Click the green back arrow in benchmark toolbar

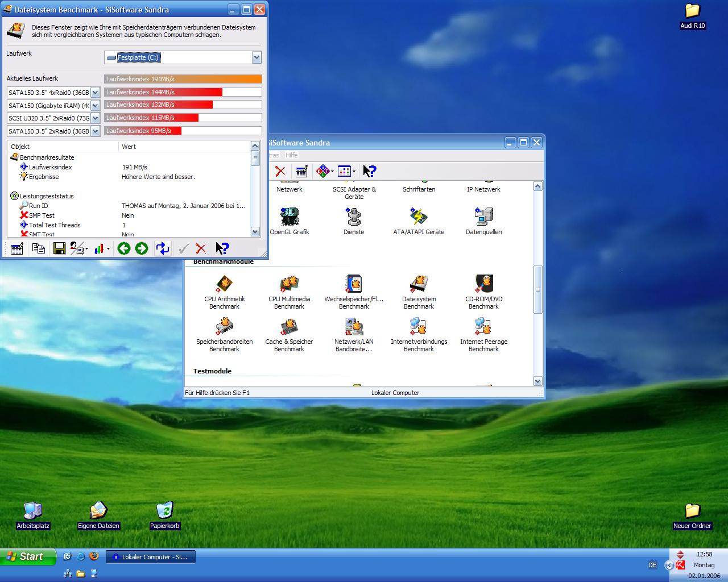[x=123, y=248]
